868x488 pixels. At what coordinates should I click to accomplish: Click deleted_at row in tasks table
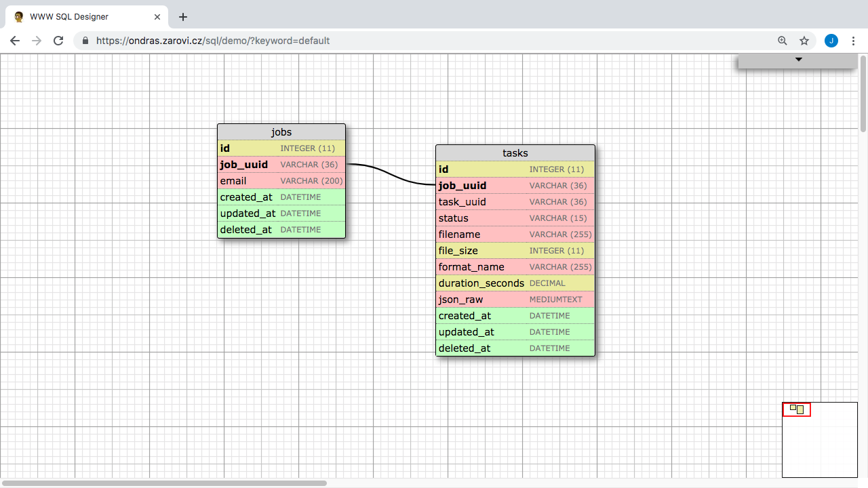(515, 348)
